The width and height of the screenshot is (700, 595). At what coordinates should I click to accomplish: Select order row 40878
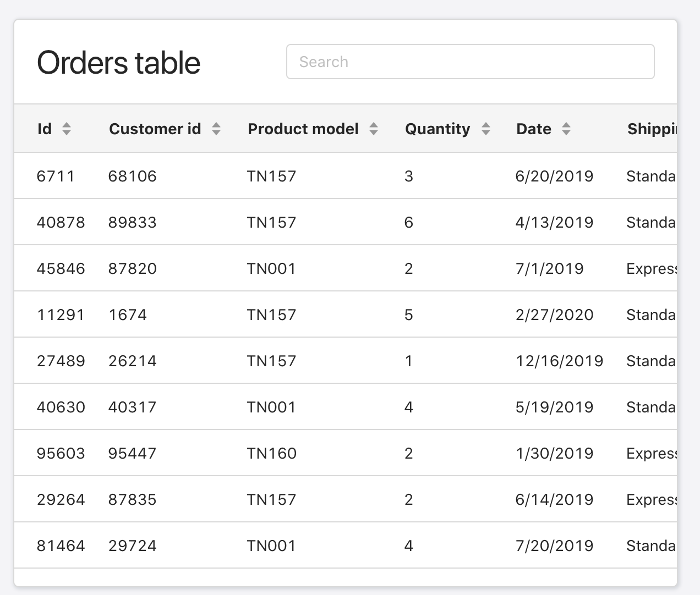[x=61, y=222]
